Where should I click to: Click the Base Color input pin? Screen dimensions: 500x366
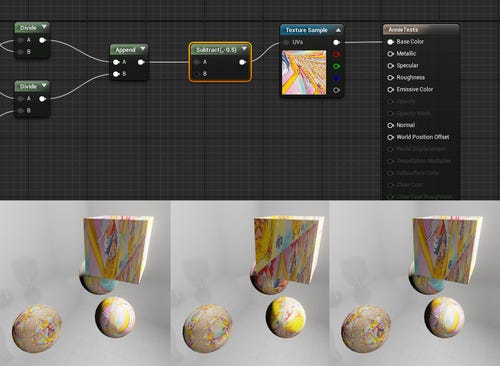click(x=391, y=42)
